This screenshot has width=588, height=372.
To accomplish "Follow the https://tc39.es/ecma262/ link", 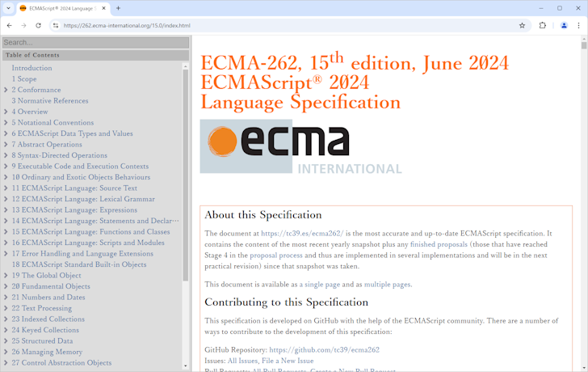I will (302, 233).
